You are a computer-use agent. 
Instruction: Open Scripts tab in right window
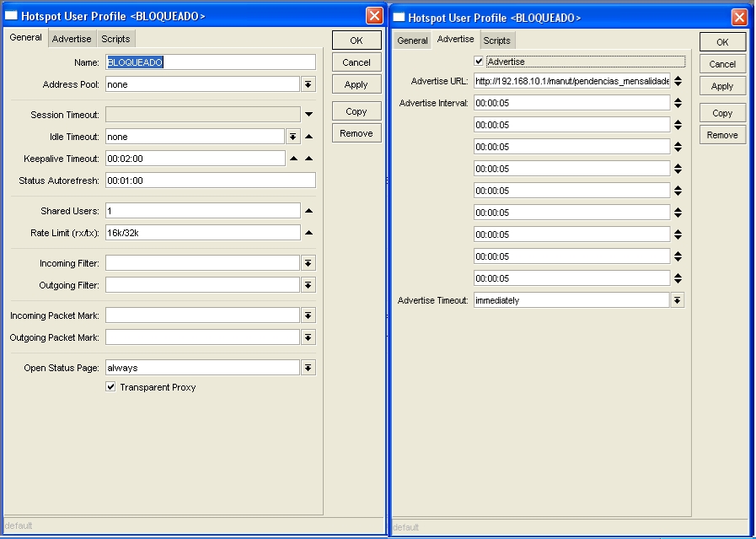point(496,40)
